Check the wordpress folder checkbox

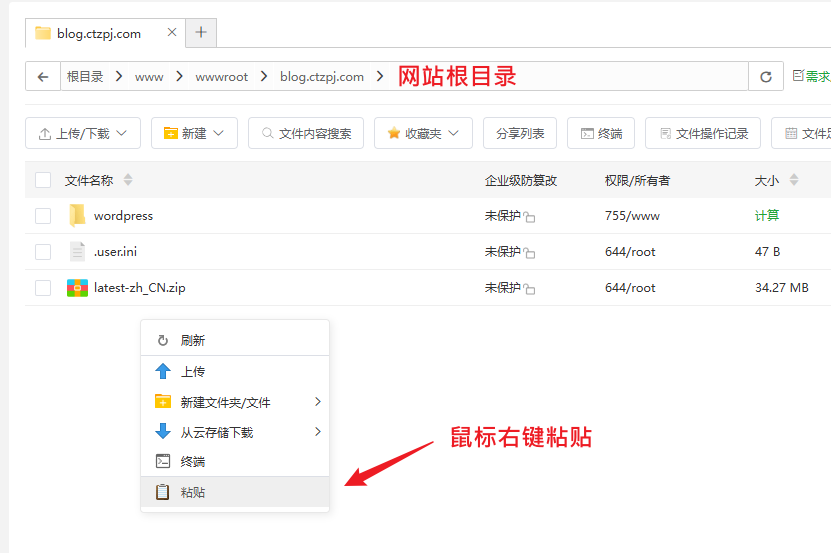coord(43,216)
